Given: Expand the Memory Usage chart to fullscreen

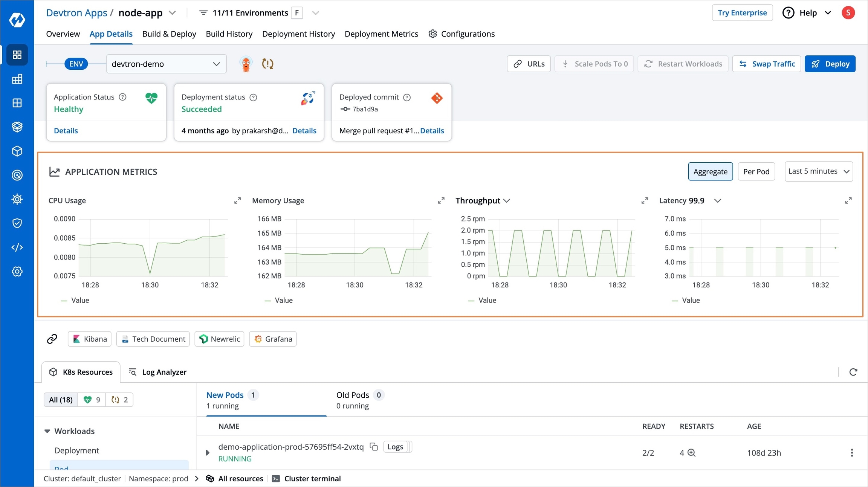Looking at the screenshot, I should pyautogui.click(x=441, y=200).
